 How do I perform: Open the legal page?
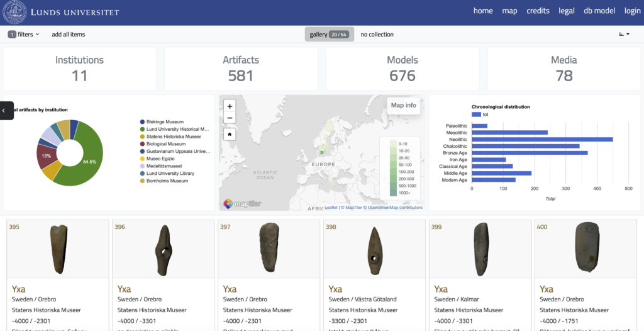pyautogui.click(x=567, y=11)
